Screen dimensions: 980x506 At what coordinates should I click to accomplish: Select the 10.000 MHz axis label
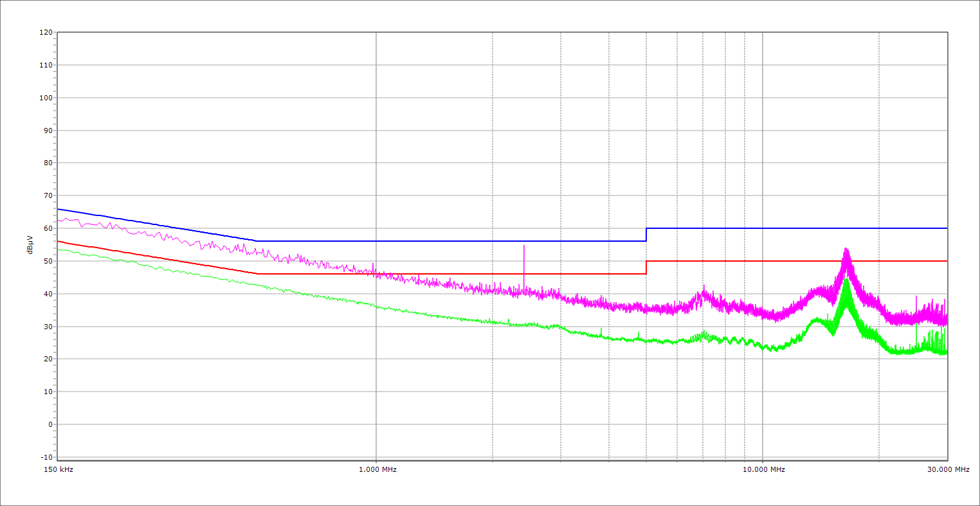tap(764, 469)
